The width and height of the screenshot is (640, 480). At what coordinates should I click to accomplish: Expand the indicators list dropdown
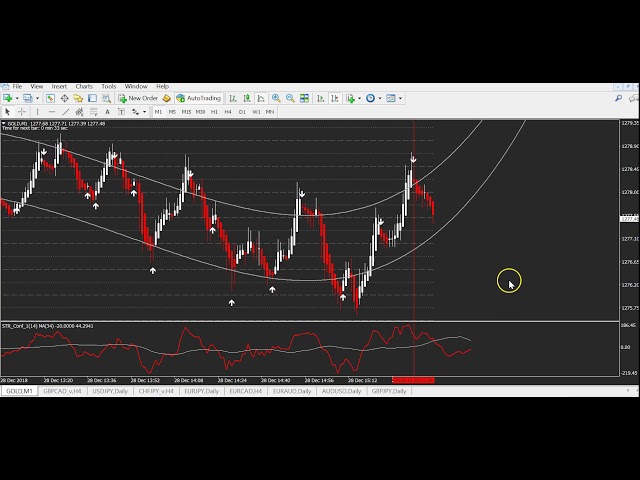tap(360, 98)
